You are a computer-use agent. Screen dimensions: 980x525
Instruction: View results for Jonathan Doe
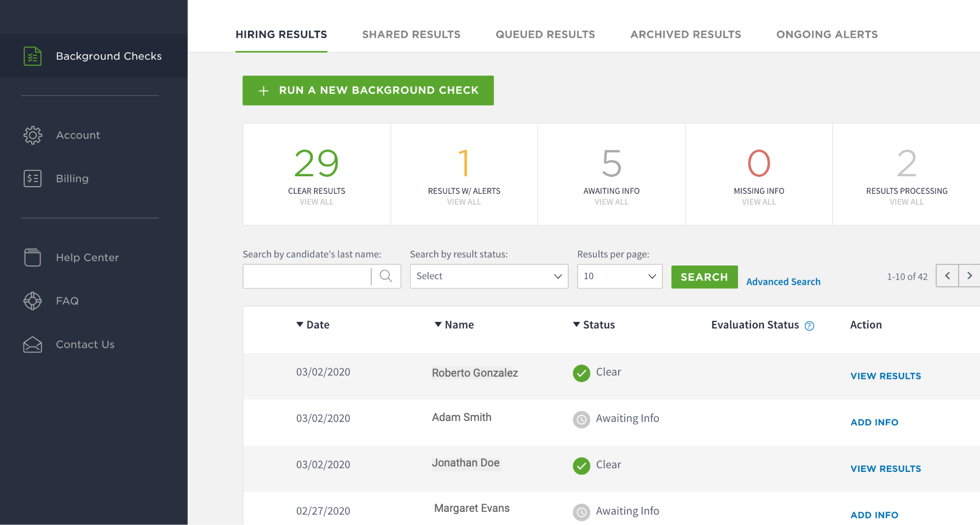coord(885,469)
